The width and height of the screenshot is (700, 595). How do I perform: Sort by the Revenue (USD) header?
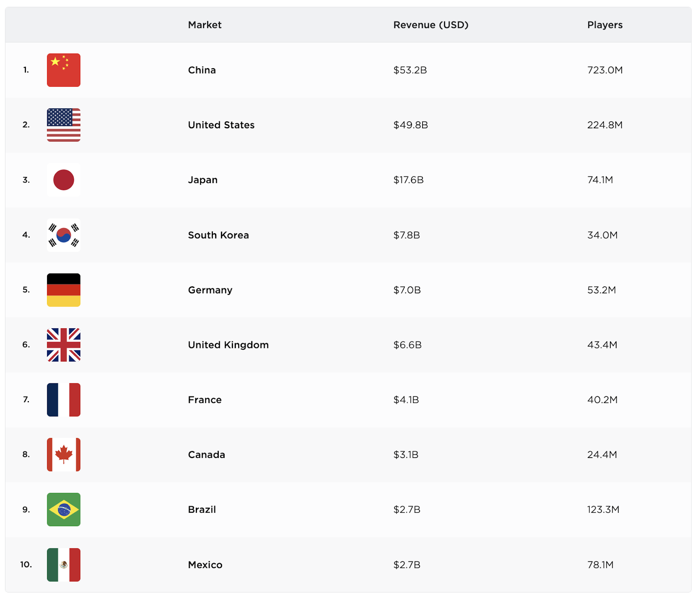pos(431,25)
